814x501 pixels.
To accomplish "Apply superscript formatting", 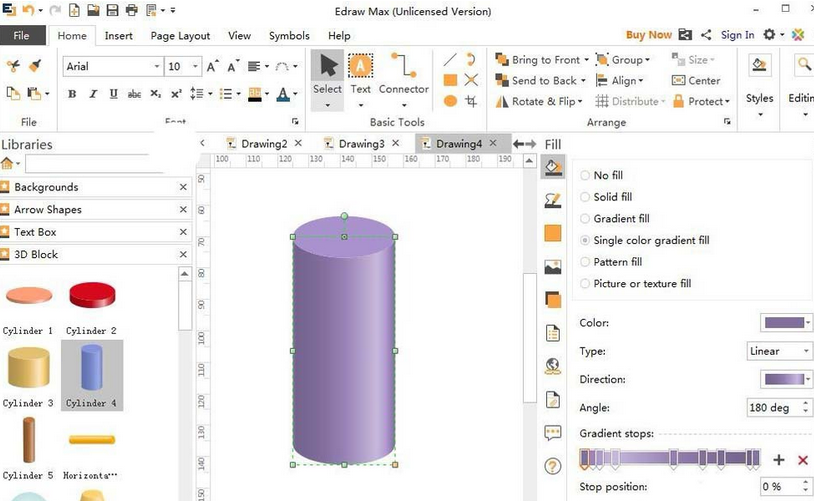I will [x=177, y=94].
